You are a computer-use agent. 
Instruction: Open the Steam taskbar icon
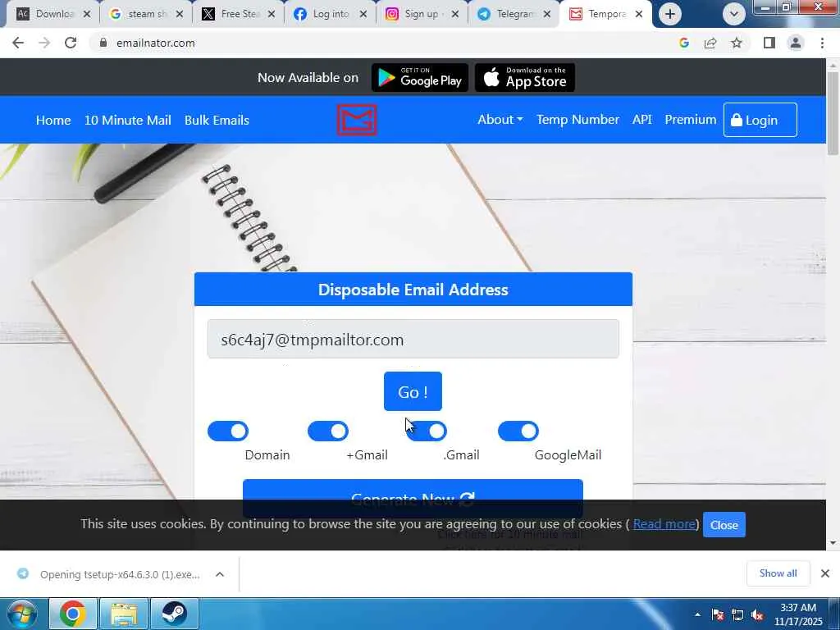[x=174, y=614]
